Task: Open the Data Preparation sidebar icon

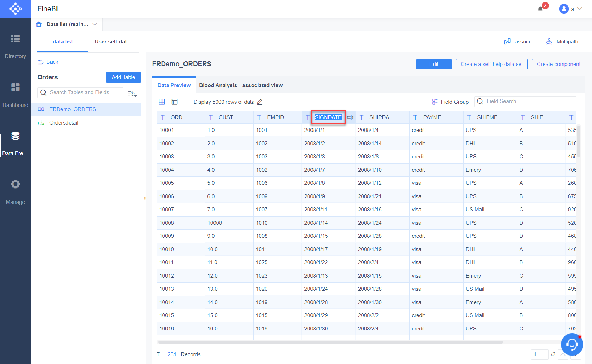Action: coord(15,136)
